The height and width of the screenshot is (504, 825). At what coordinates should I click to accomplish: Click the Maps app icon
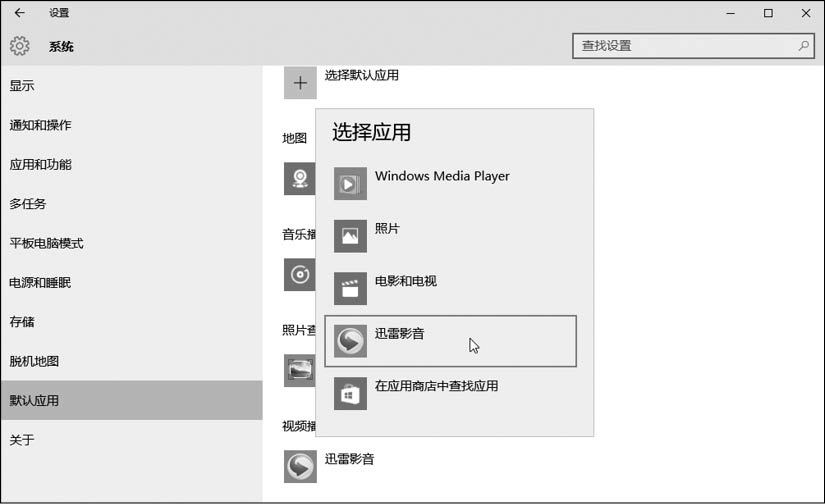299,178
